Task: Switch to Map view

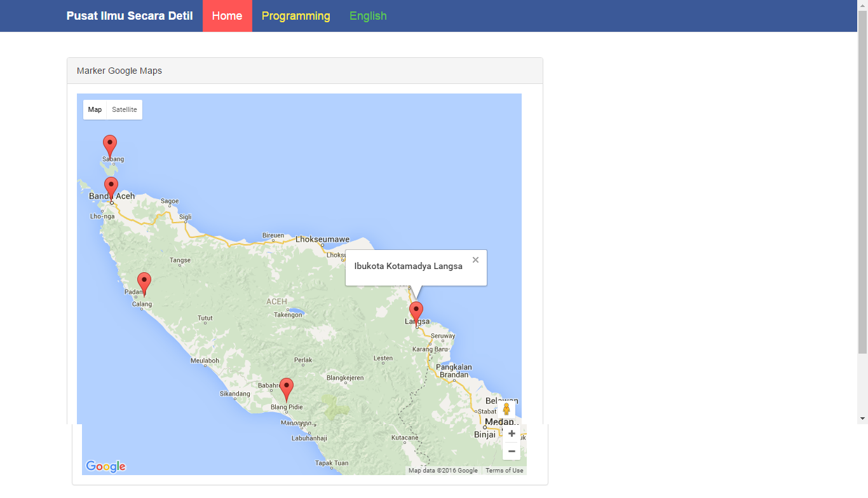Action: click(x=95, y=109)
